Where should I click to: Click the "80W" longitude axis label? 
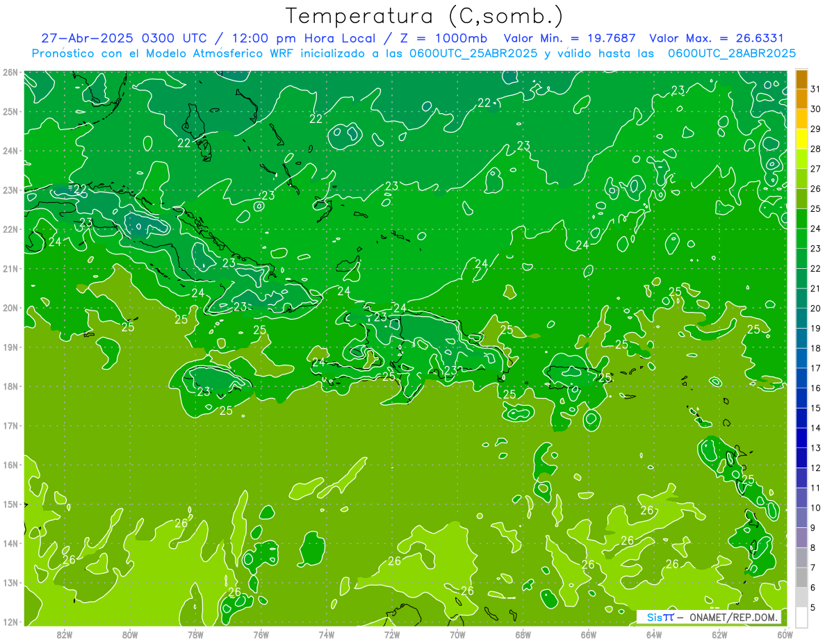pyautogui.click(x=130, y=634)
